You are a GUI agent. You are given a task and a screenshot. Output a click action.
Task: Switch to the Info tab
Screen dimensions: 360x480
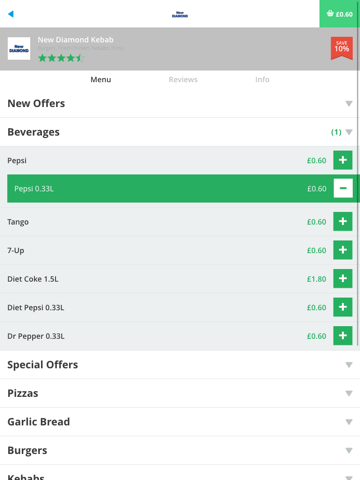pyautogui.click(x=262, y=80)
